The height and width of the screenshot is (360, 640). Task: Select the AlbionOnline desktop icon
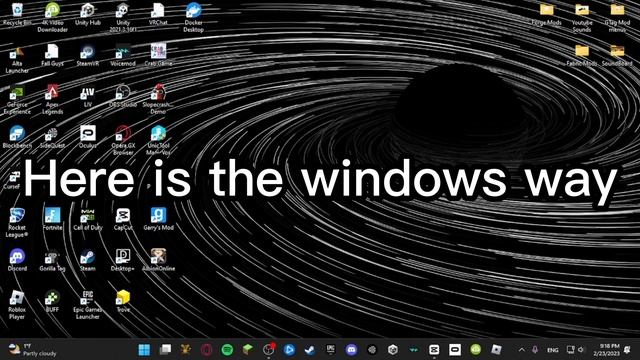tap(158, 260)
